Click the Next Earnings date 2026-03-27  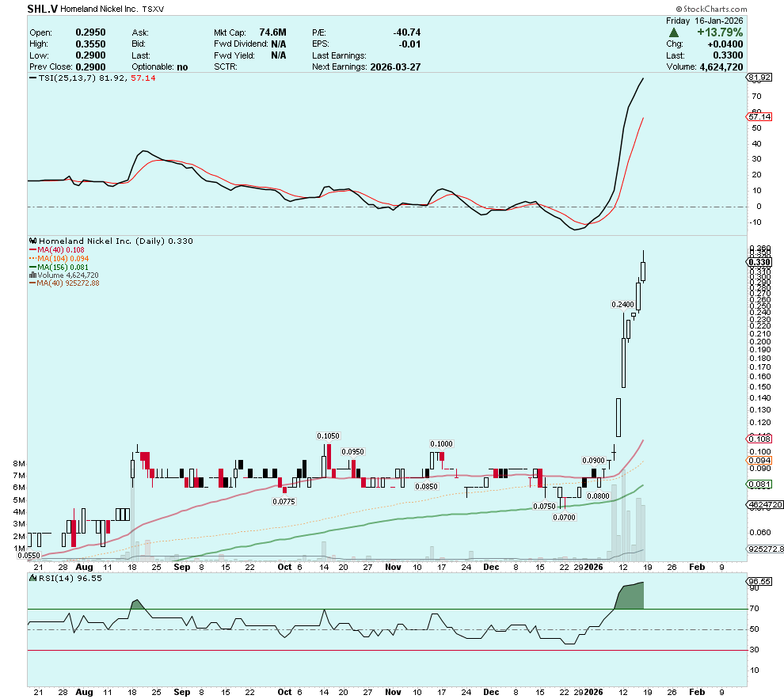(395, 67)
